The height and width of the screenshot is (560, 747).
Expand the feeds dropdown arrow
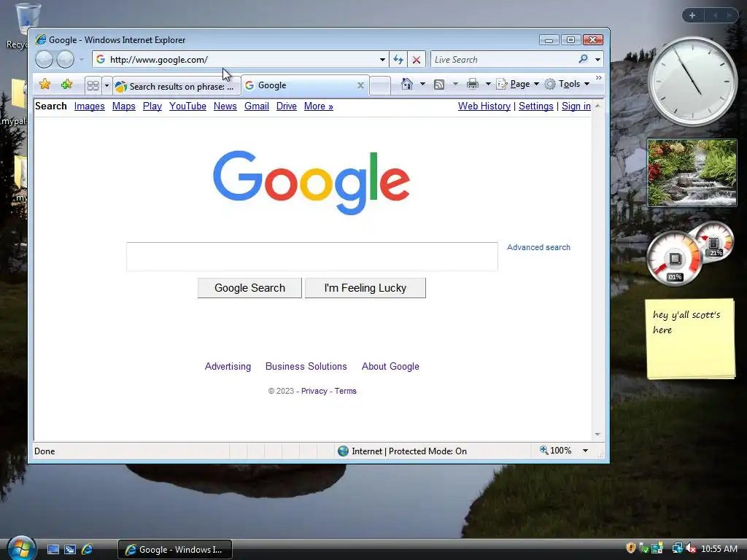[455, 85]
